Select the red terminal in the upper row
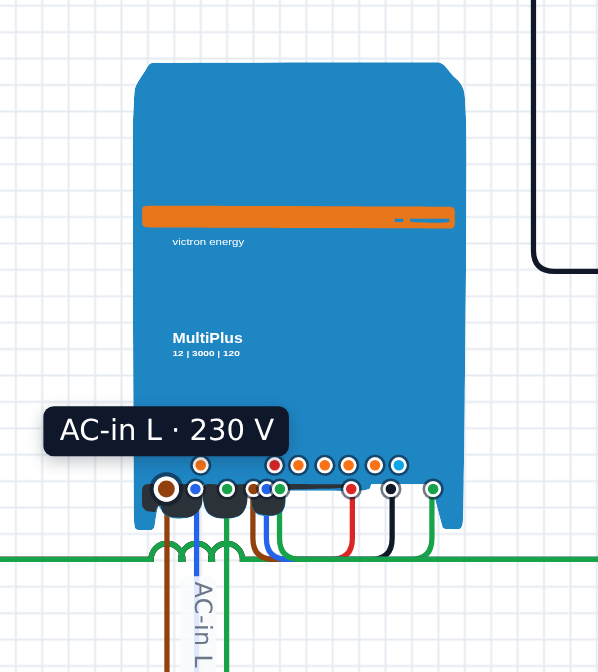Screen dimensions: 598x672 275,465
